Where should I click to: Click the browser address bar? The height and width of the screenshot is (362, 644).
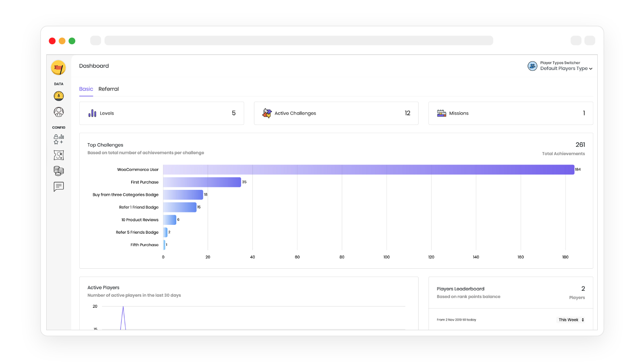299,40
